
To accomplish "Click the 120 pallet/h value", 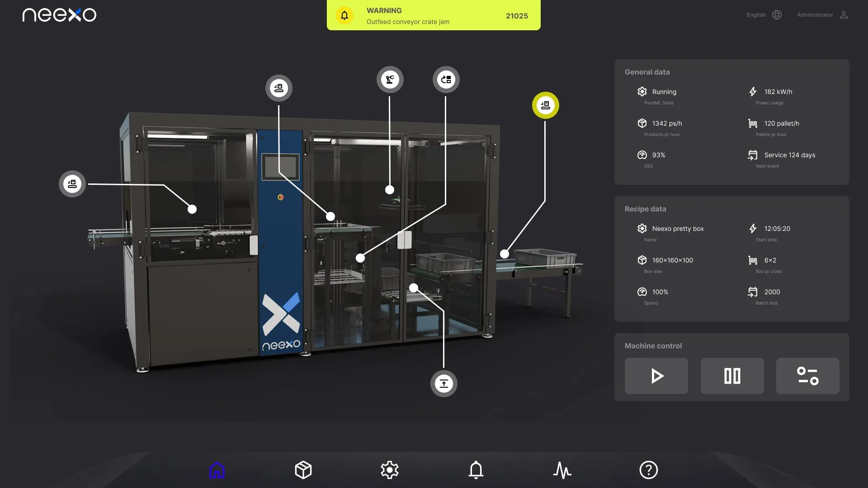I will 782,123.
